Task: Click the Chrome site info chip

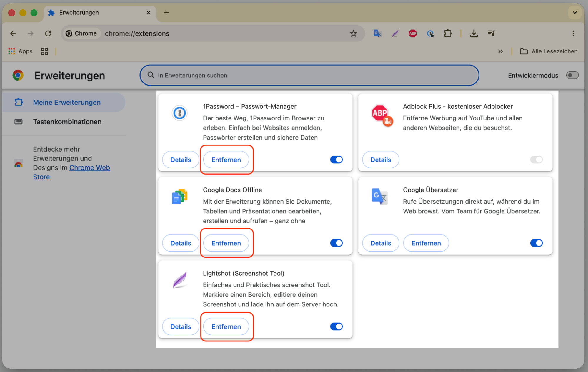Action: [x=81, y=33]
